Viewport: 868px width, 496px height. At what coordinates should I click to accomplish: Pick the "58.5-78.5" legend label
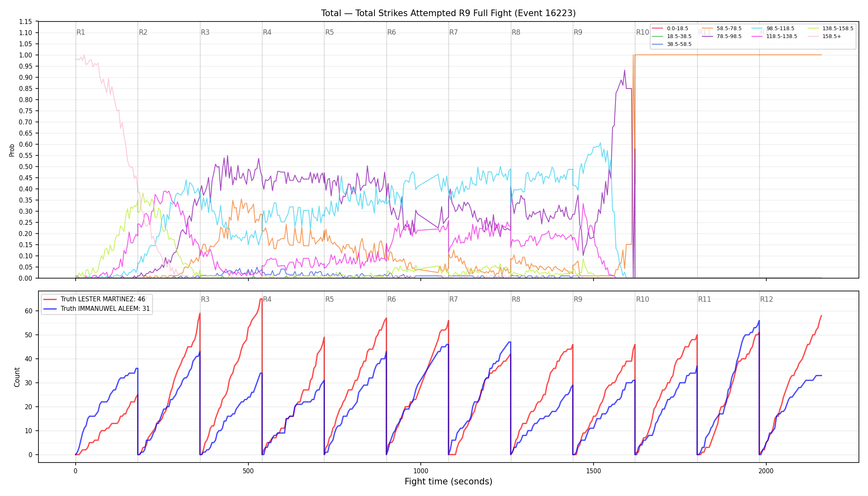click(729, 29)
